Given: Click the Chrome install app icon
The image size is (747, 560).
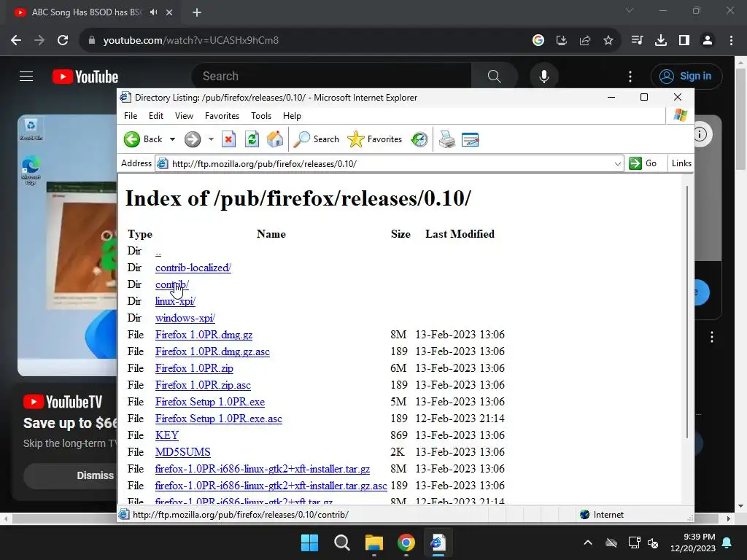Looking at the screenshot, I should click(x=562, y=41).
